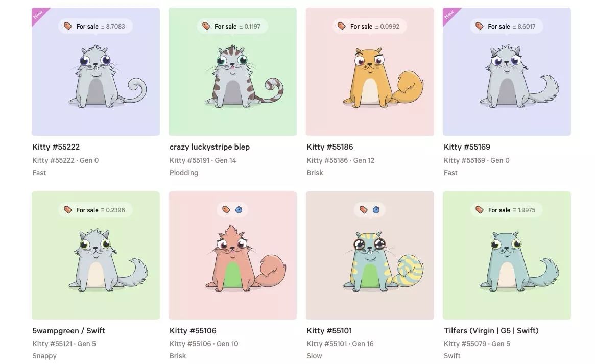Click the New ribbon on Kitty #55222
The image size is (595, 364).
tap(39, 15)
